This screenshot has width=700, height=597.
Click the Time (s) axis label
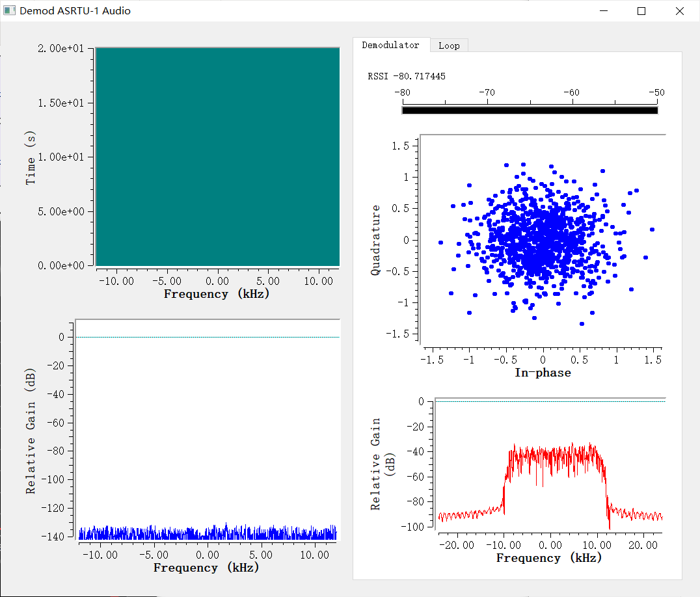tap(31, 157)
